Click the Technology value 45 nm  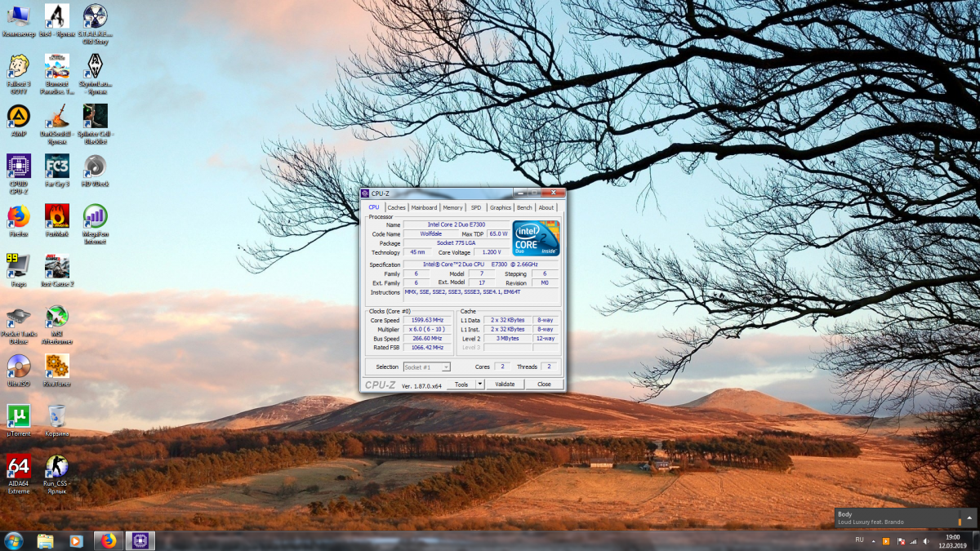coord(417,252)
